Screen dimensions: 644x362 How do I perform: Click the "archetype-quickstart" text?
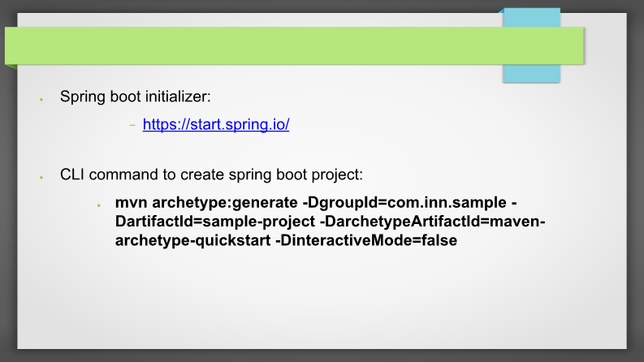coord(192,240)
